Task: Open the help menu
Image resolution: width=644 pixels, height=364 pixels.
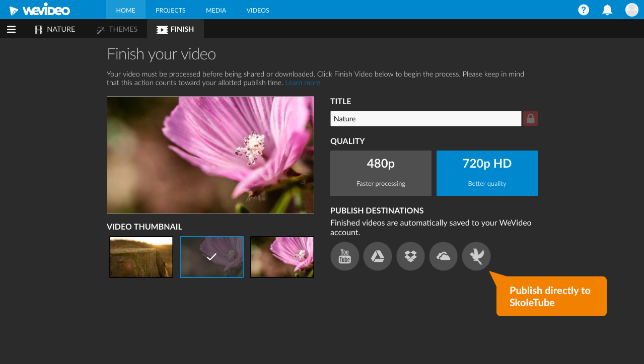Action: pyautogui.click(x=583, y=10)
